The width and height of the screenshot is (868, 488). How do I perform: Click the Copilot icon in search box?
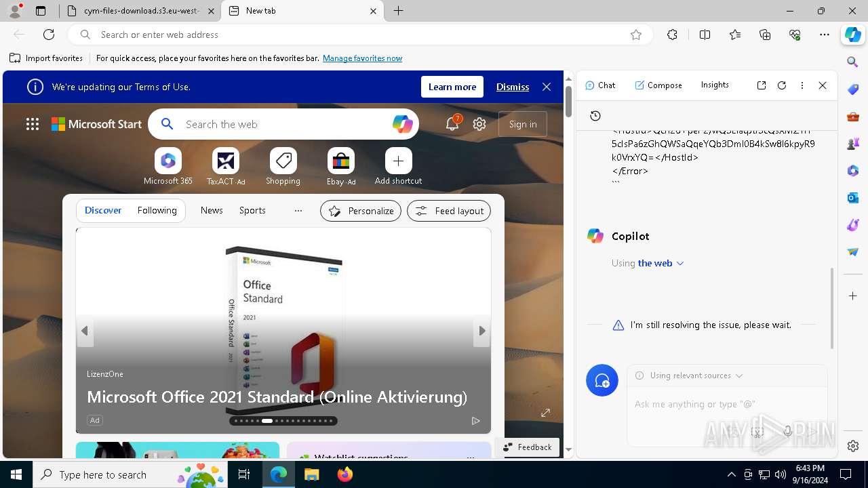pyautogui.click(x=402, y=124)
